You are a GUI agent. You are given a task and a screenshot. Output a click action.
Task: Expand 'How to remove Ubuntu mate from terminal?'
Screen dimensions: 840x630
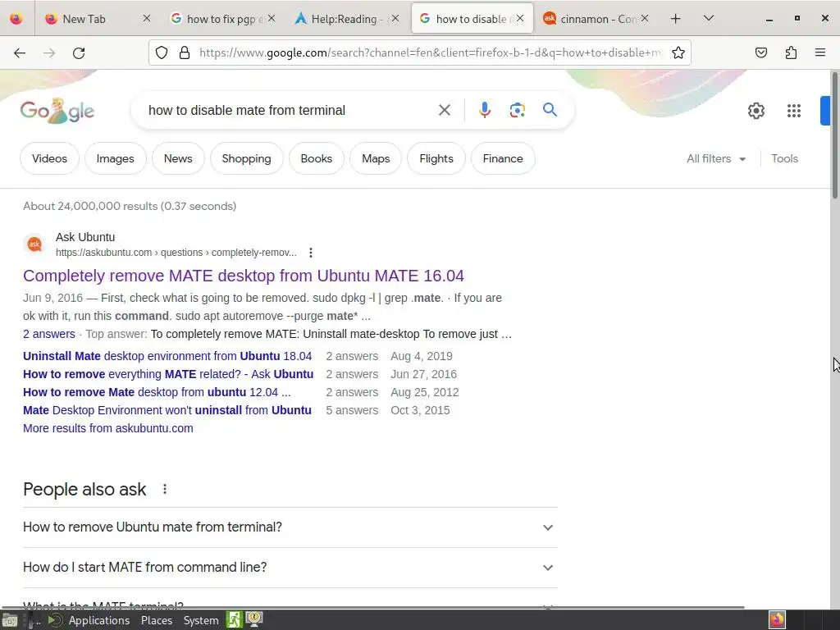tap(290, 527)
